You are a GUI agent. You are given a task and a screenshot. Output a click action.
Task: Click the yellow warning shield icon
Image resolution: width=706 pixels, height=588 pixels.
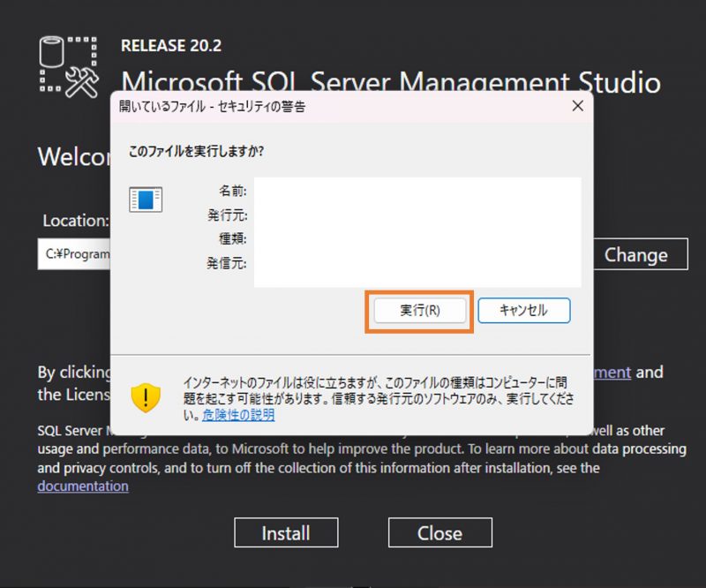coord(146,397)
